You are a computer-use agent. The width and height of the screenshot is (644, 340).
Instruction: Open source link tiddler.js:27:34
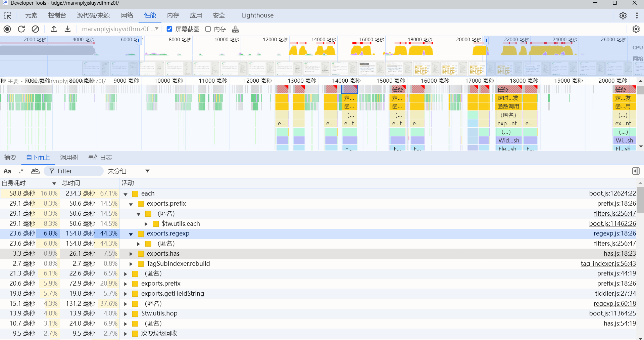[x=615, y=294]
